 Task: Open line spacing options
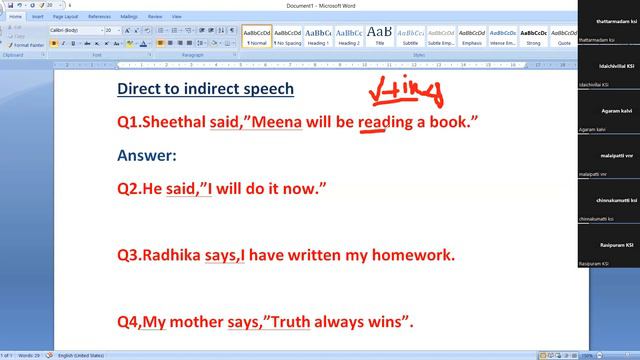click(x=200, y=43)
